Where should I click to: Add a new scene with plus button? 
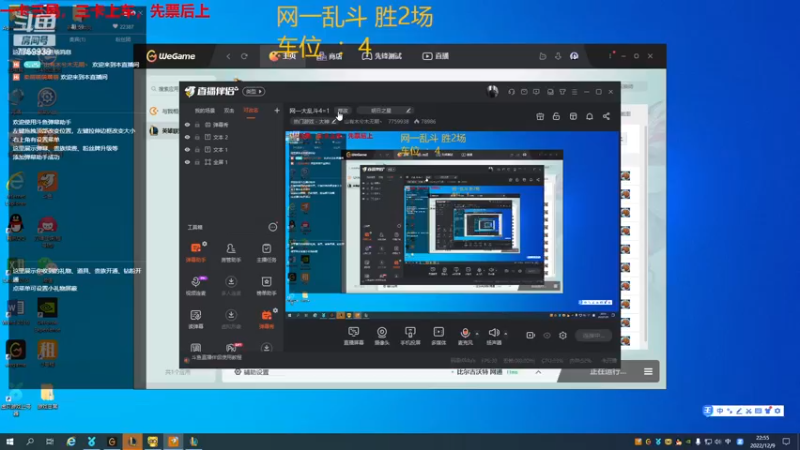point(277,110)
